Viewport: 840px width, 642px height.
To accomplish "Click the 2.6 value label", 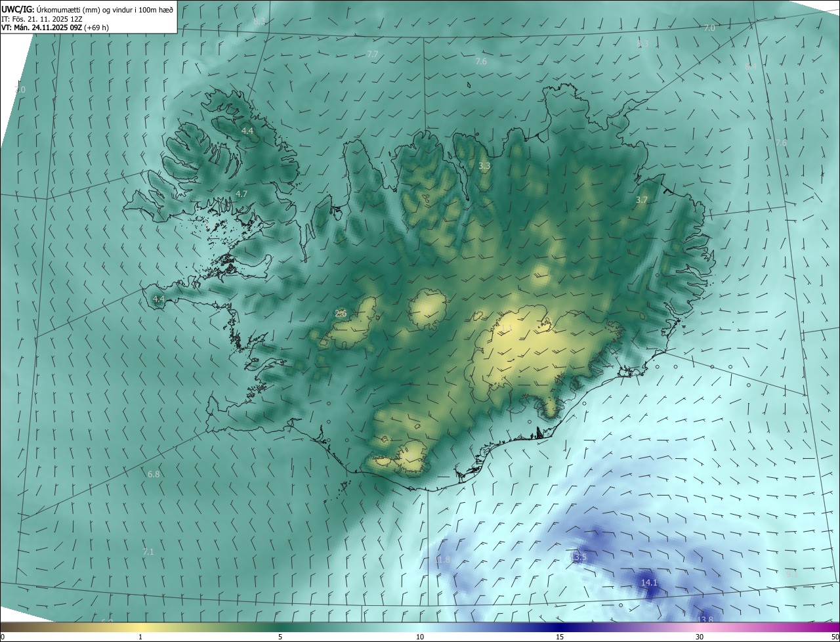I will (341, 313).
